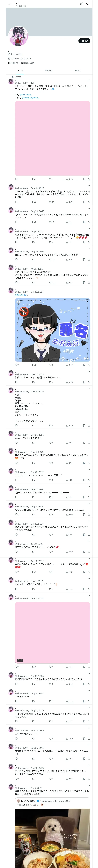Click the back arrow at the top

click(9, 4)
